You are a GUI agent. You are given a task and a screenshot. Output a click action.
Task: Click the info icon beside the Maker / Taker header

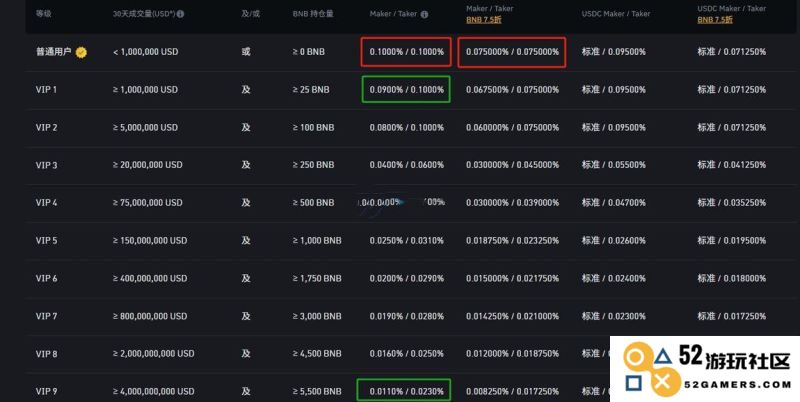pyautogui.click(x=424, y=14)
